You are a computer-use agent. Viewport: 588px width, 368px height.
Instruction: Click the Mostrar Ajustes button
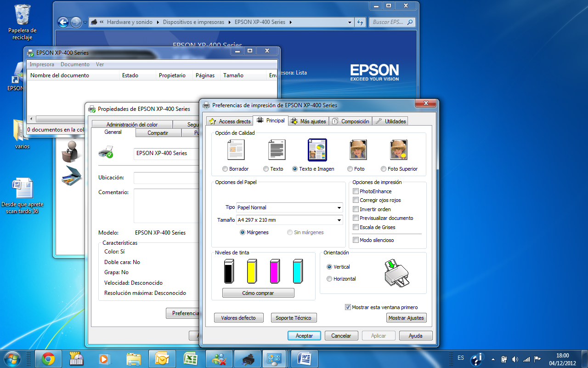pyautogui.click(x=407, y=318)
